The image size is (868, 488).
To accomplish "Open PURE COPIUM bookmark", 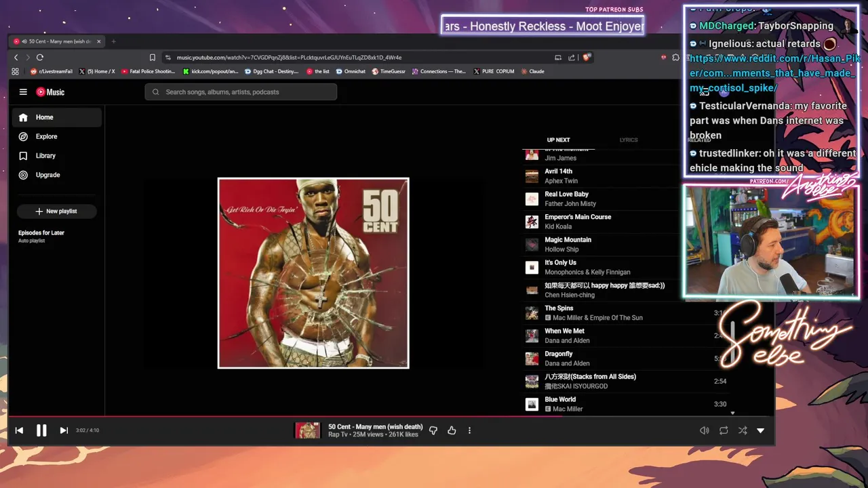I will click(494, 71).
